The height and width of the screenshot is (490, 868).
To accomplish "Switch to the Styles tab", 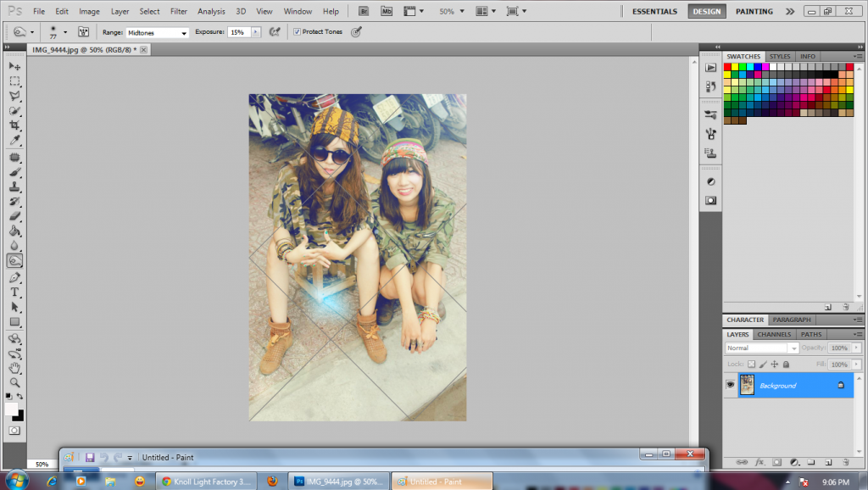I will coord(780,57).
